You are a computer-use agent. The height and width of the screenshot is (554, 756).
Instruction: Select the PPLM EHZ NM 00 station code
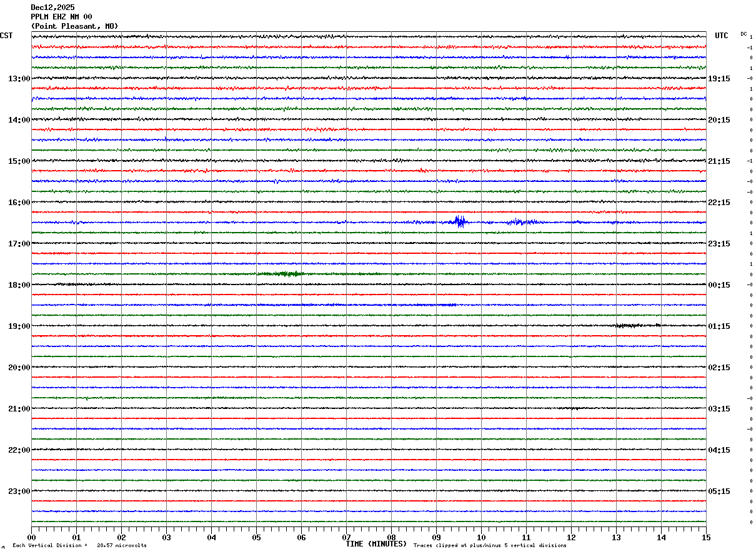coord(61,17)
